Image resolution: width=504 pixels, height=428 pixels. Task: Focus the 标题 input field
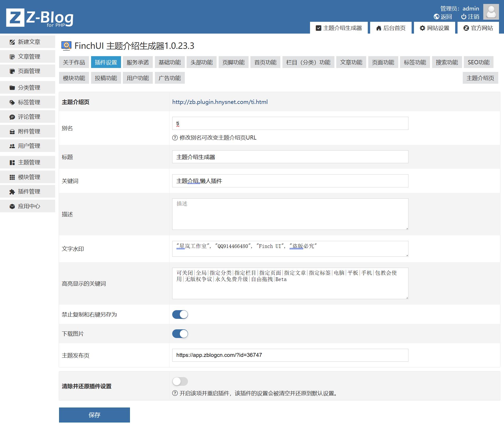pos(290,157)
